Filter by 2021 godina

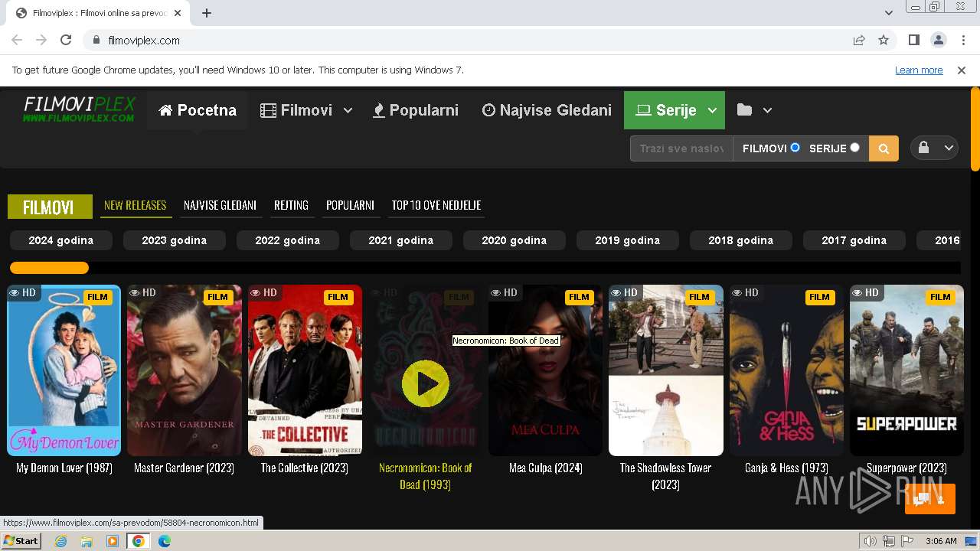pyautogui.click(x=401, y=240)
